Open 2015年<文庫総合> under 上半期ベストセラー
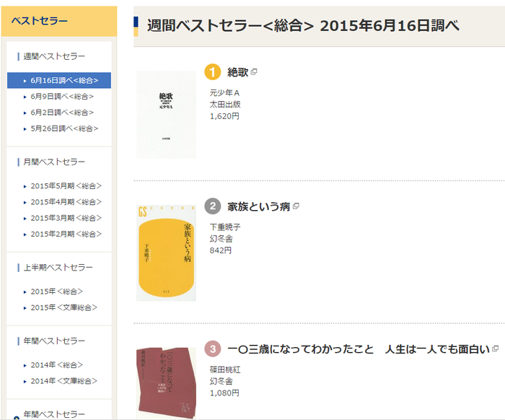The width and height of the screenshot is (505, 420). click(63, 308)
